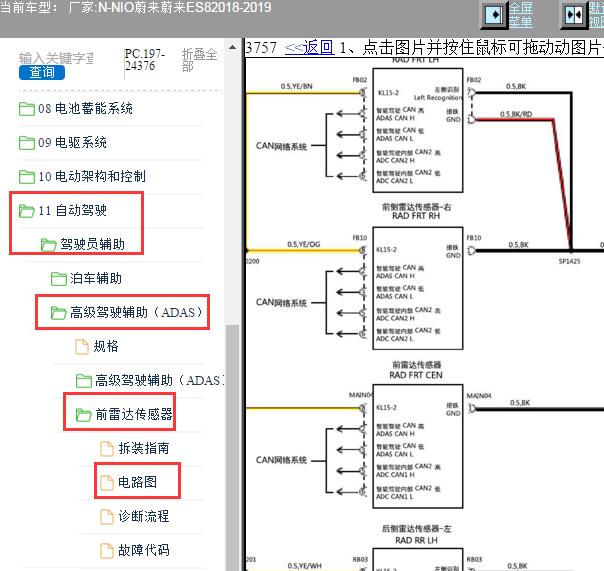Click the sidebar scrollbar up arrow
Screen dimensions: 604x571
pos(232,48)
